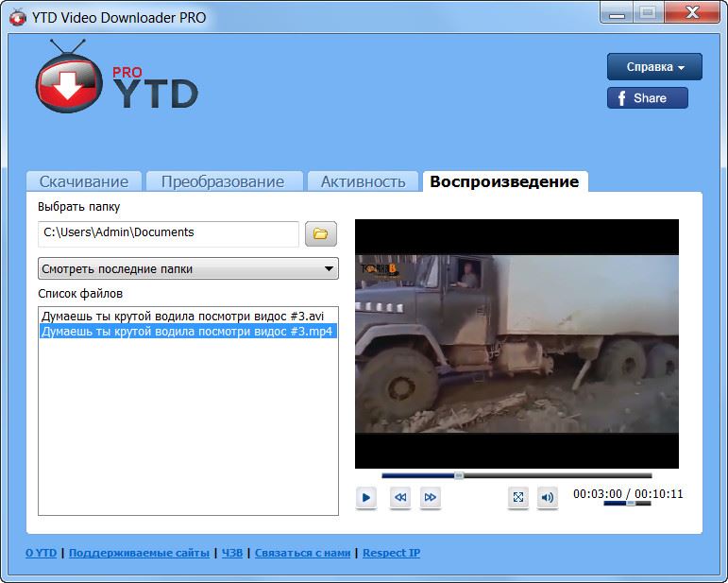Click the Facebook Share button
This screenshot has width=728, height=583.
(647, 98)
